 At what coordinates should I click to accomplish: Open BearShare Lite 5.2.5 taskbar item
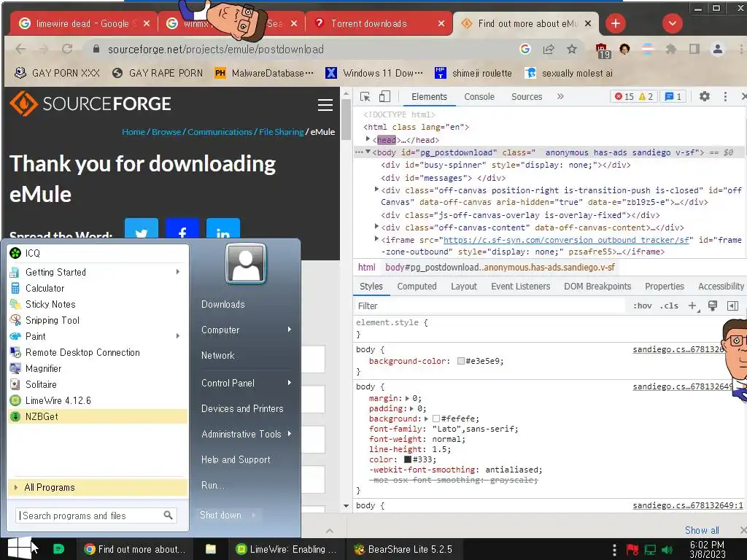pos(403,549)
